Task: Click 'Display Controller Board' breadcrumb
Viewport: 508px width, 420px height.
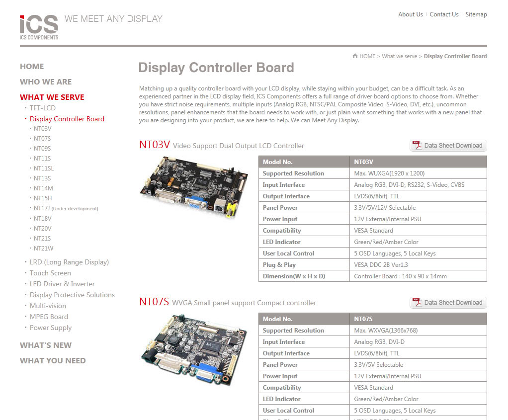Action: click(x=455, y=56)
